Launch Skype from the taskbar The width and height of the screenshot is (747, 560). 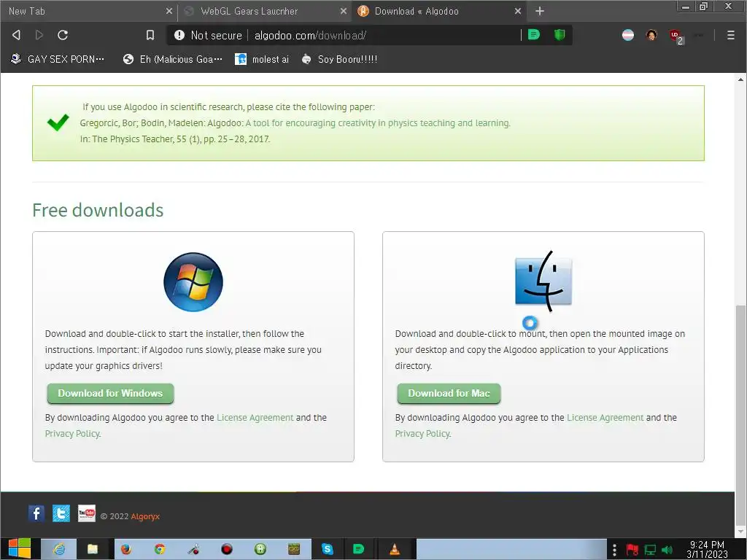(328, 549)
